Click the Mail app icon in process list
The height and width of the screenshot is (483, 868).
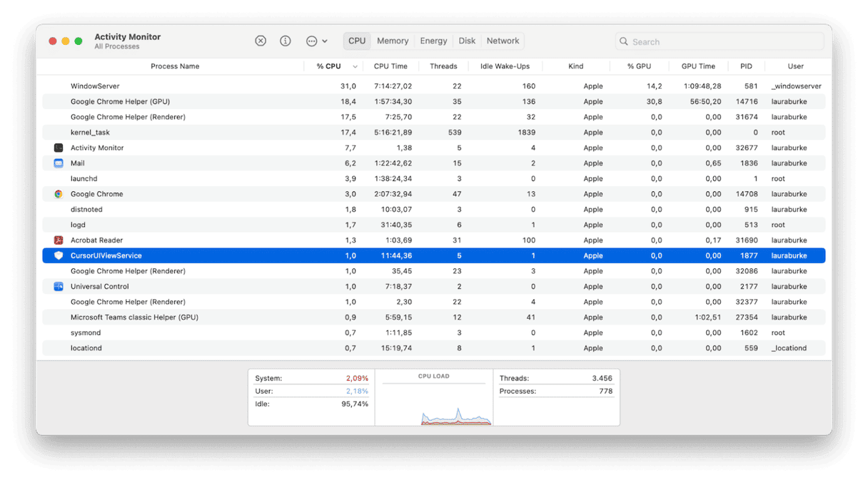(x=58, y=163)
